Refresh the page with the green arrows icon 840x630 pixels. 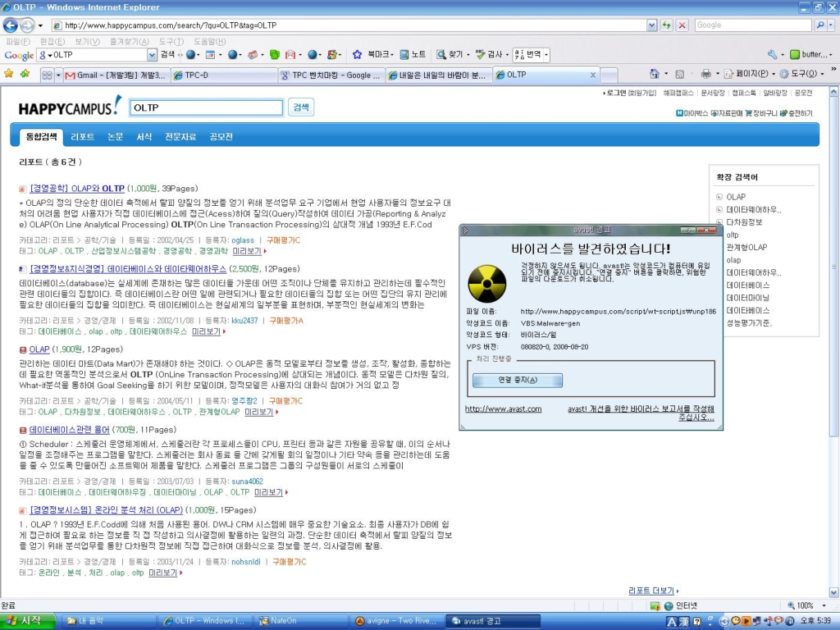pyautogui.click(x=667, y=25)
